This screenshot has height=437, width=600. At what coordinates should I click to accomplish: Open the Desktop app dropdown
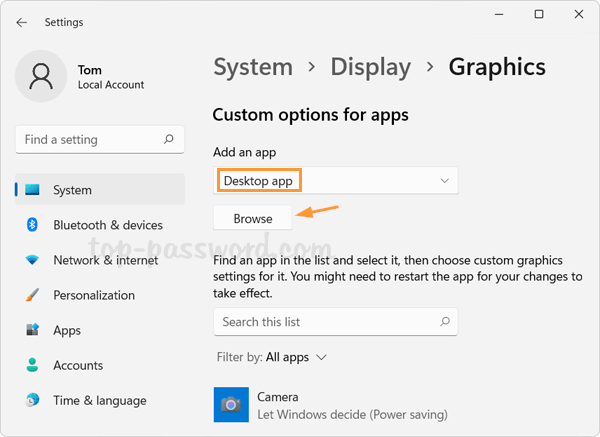coord(335,181)
